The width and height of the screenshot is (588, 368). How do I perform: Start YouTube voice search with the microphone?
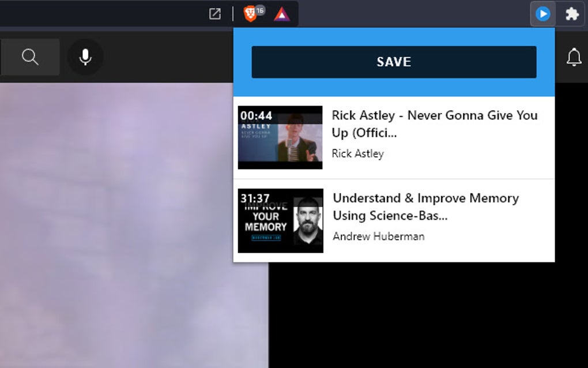tap(85, 57)
